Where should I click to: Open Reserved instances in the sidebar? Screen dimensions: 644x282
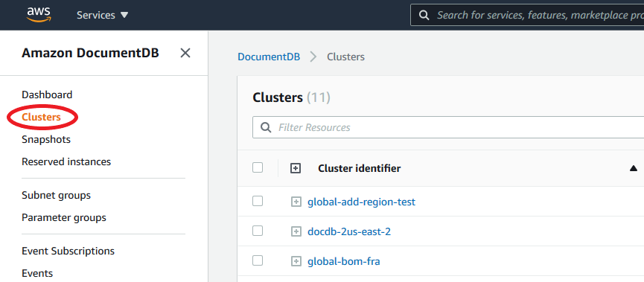coord(66,161)
